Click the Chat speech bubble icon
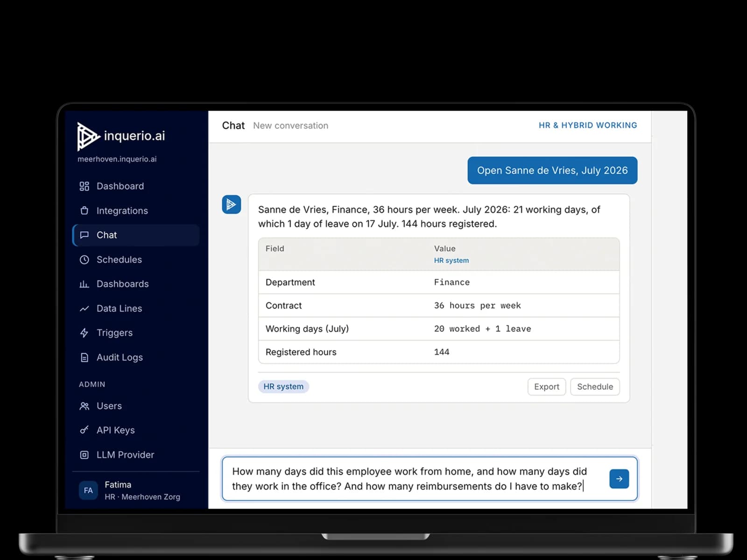747x560 pixels. [x=85, y=235]
